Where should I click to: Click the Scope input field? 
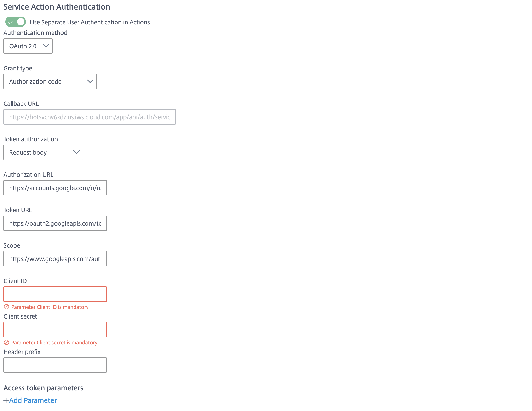(x=55, y=259)
